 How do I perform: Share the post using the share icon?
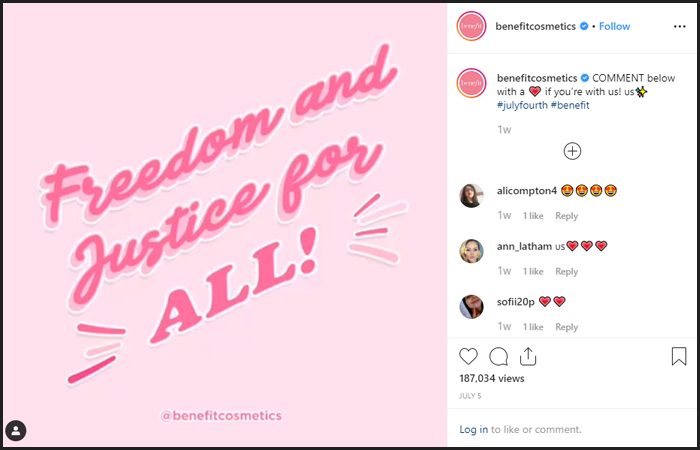pos(528,356)
